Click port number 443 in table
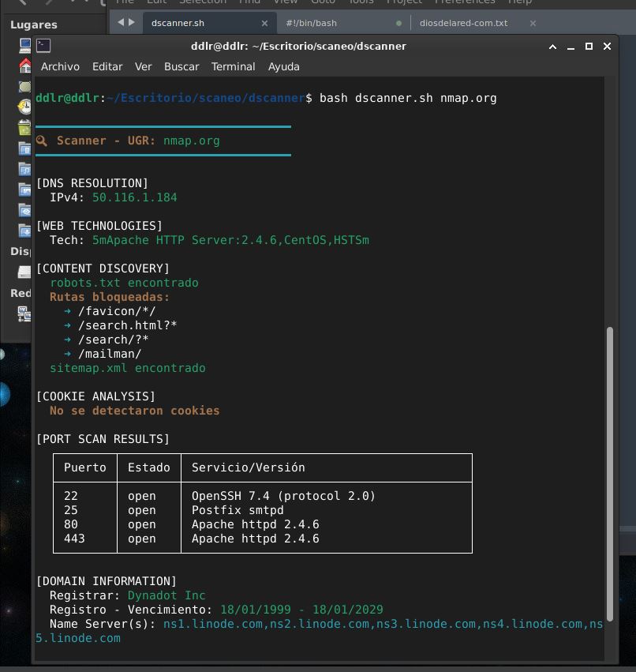This screenshot has width=636, height=672. (x=74, y=539)
